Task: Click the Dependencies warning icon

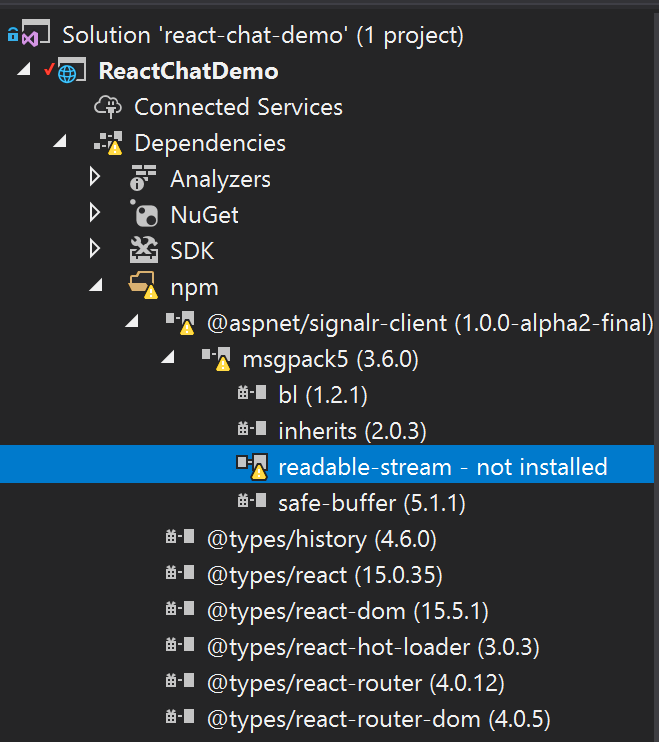Action: pos(108,143)
